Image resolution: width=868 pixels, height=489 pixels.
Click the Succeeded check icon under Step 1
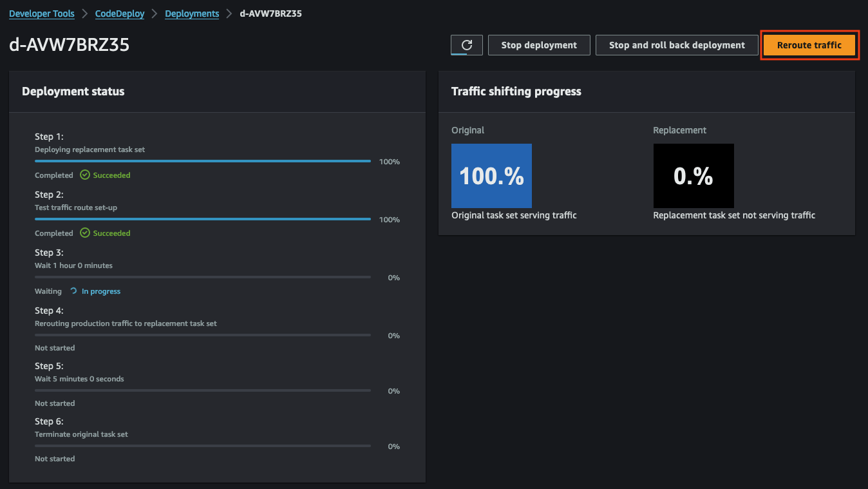point(84,175)
